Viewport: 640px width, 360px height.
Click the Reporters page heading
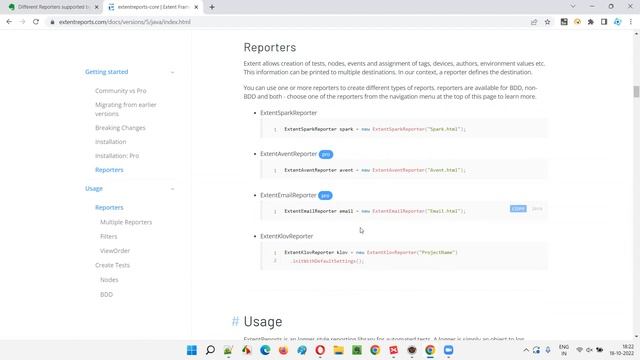tap(270, 47)
